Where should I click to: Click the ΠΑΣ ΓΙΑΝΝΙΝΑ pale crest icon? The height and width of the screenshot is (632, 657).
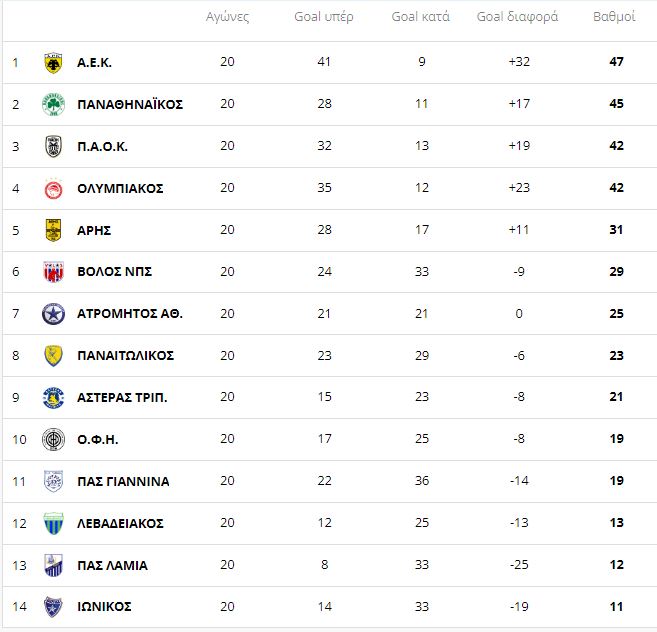[53, 481]
